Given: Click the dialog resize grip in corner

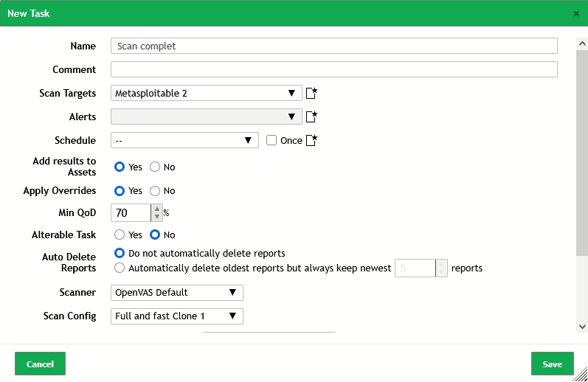Looking at the screenshot, I should tap(582, 376).
